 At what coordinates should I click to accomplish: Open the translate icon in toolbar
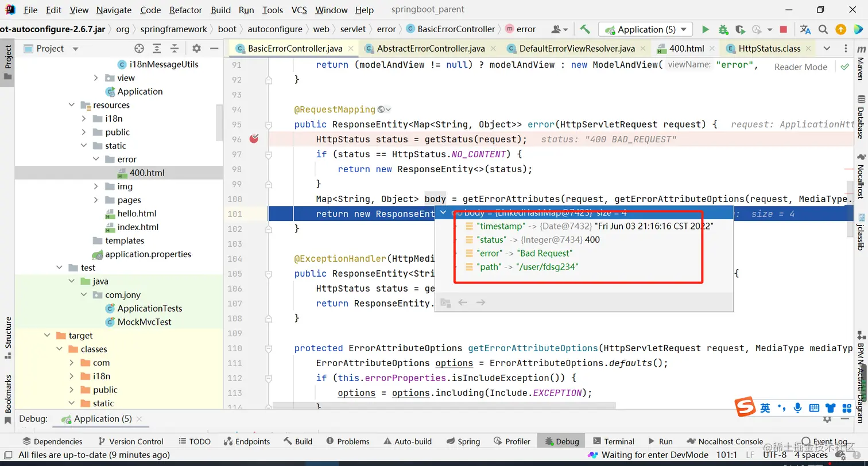tap(805, 29)
